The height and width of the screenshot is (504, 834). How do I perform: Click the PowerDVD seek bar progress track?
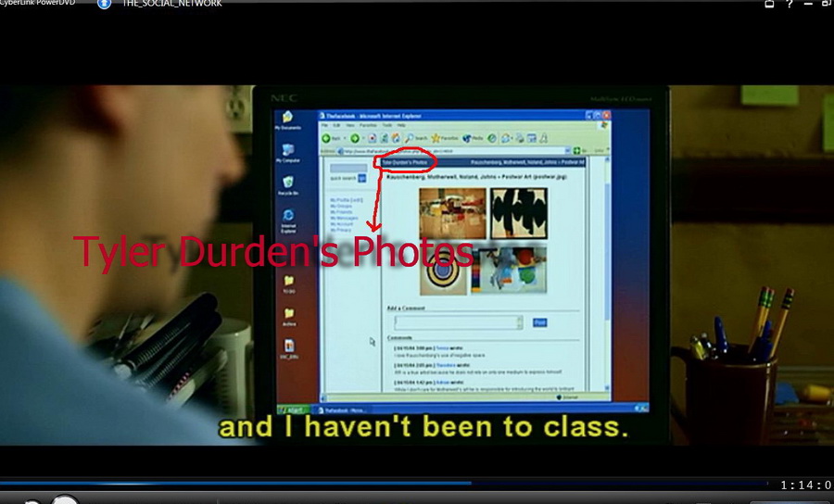[x=383, y=484]
